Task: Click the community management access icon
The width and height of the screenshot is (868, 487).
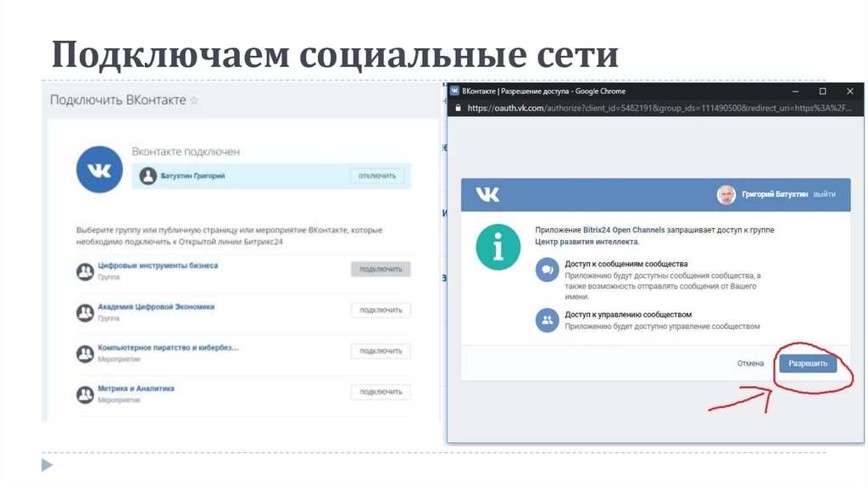Action: (x=547, y=320)
